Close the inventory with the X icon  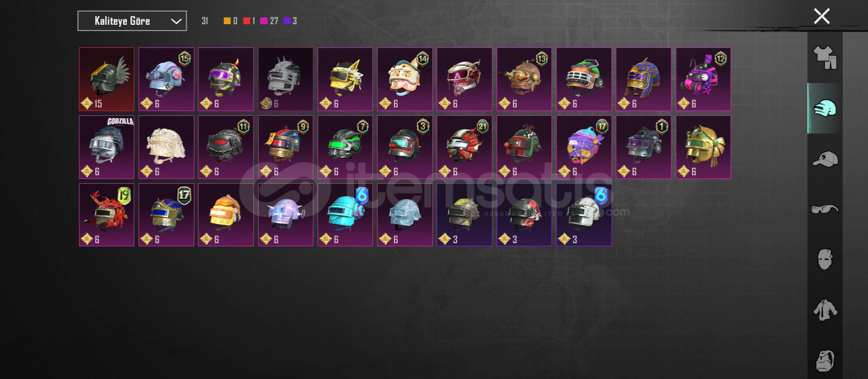pyautogui.click(x=822, y=16)
